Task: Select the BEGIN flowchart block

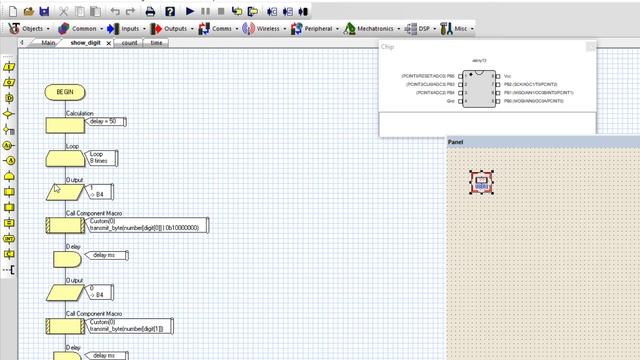Action: (65, 92)
